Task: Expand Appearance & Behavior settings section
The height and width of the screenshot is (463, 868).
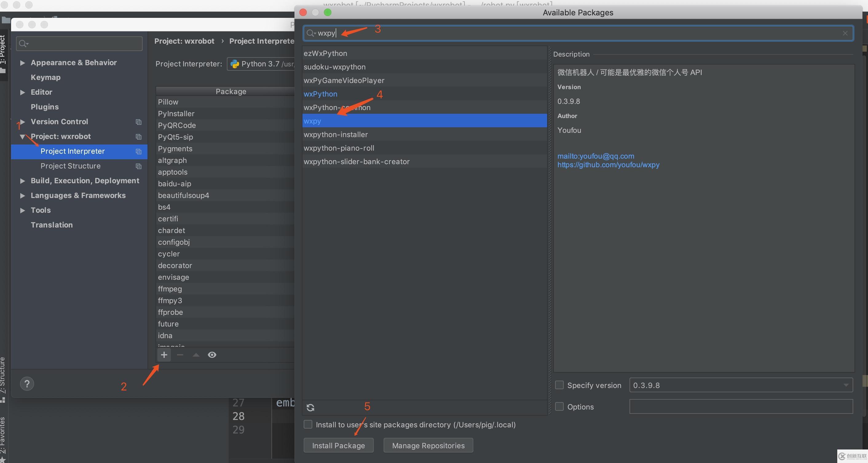Action: pyautogui.click(x=22, y=63)
